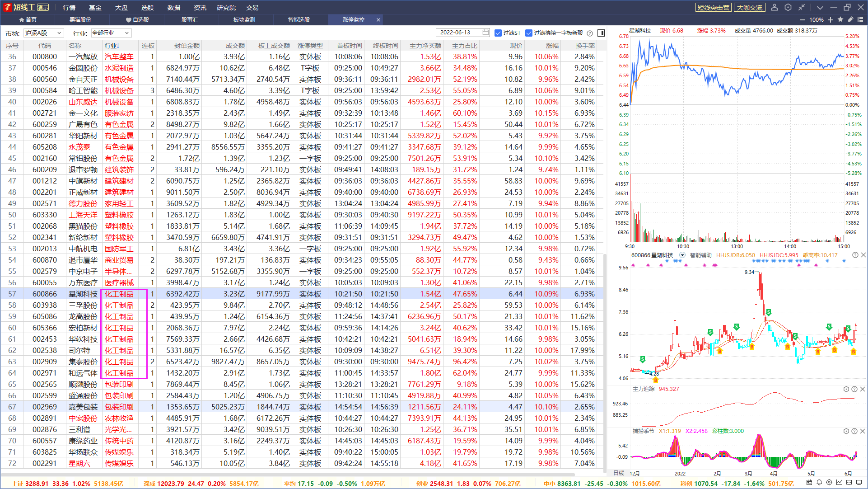Select stock row 一汽解放

pyautogui.click(x=302, y=56)
